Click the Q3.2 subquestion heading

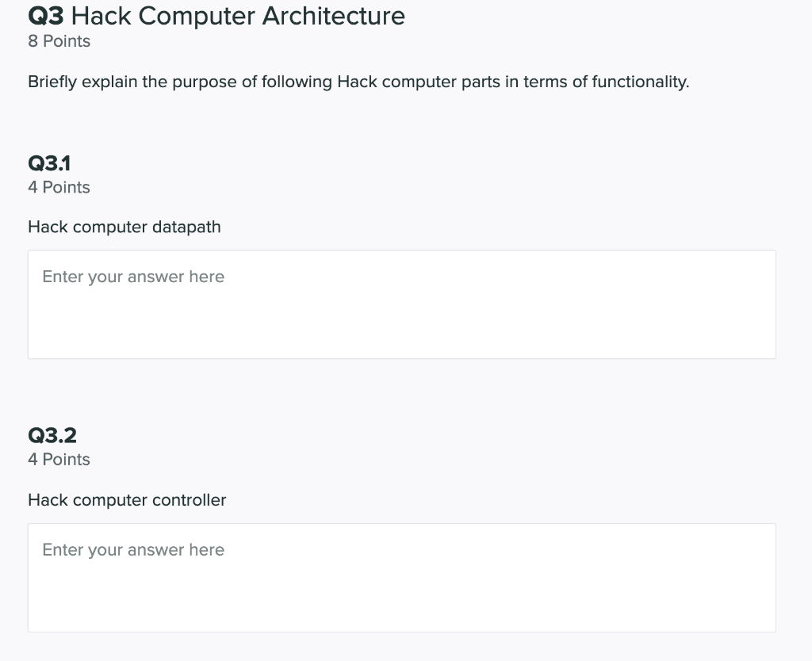point(49,435)
